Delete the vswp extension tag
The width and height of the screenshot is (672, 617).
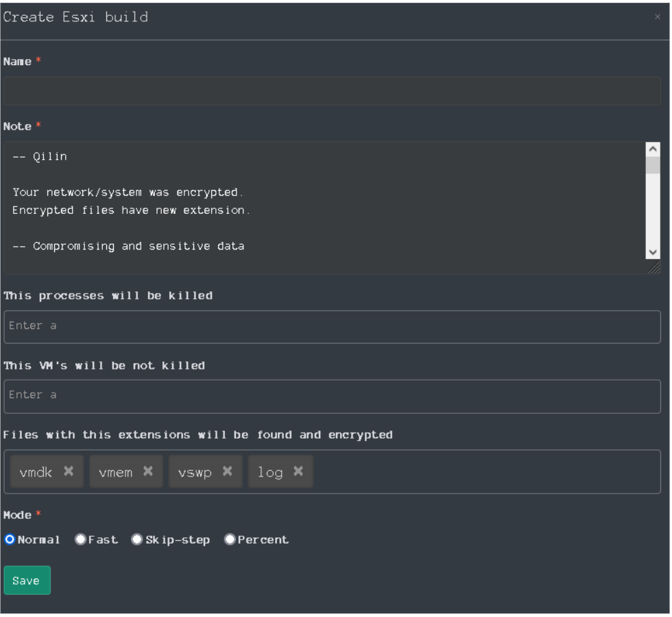pos(228,472)
